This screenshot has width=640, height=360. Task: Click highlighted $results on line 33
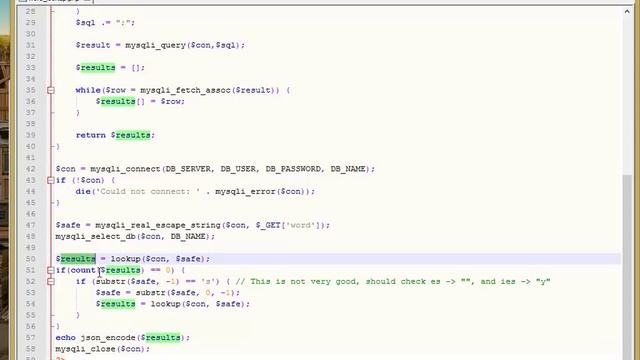click(96, 68)
